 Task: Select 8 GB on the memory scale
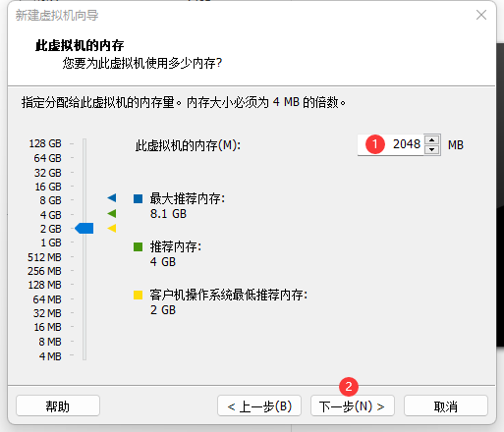50,200
